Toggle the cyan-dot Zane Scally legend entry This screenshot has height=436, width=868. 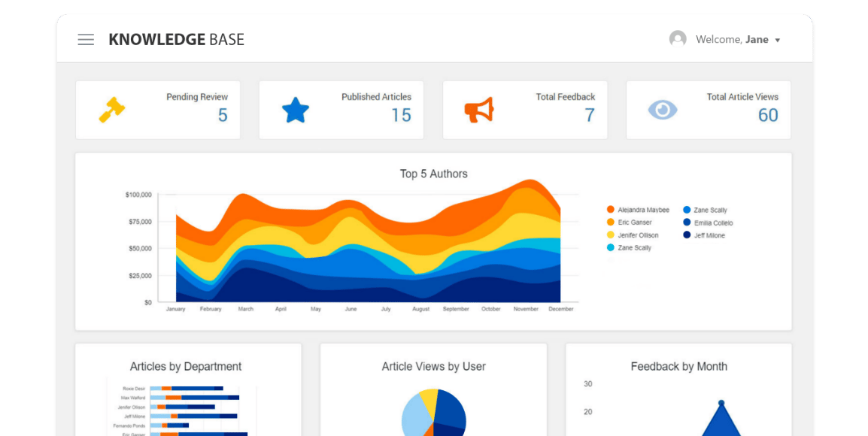coord(630,248)
